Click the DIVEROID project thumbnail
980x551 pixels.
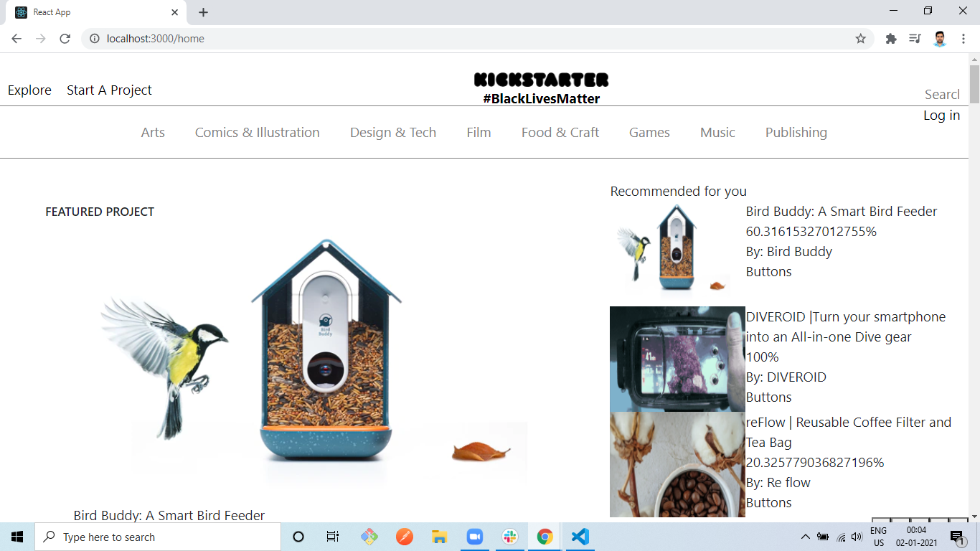tap(677, 359)
